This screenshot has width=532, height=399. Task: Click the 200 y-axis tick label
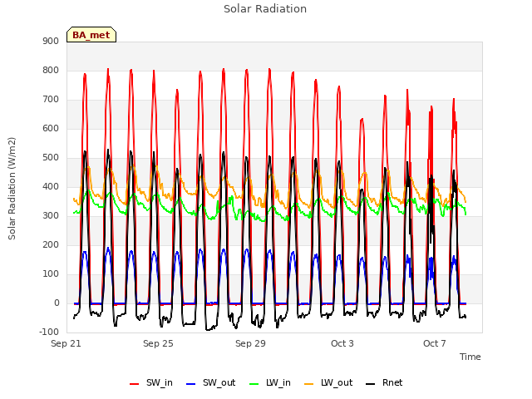click(51, 245)
